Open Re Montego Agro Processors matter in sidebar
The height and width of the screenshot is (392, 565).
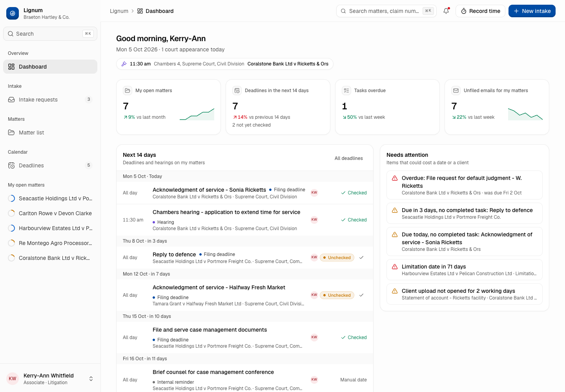point(50,243)
